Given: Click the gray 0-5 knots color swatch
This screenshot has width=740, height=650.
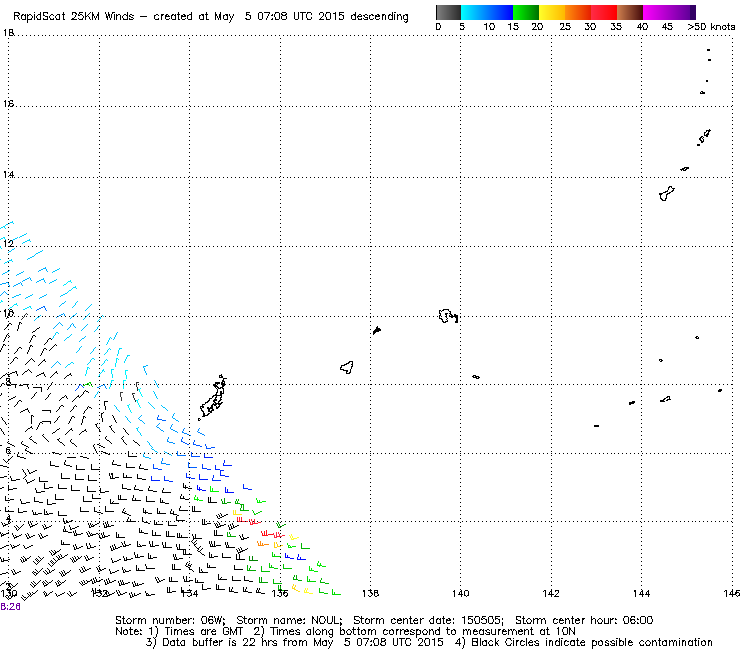Looking at the screenshot, I should click(448, 12).
